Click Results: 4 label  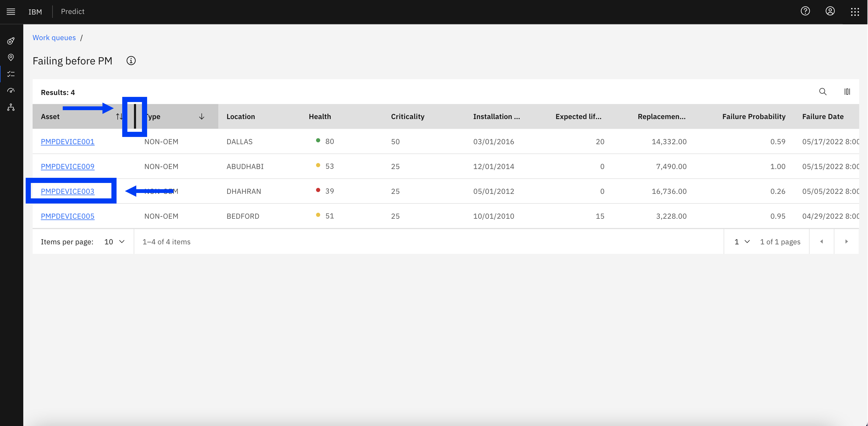click(58, 92)
